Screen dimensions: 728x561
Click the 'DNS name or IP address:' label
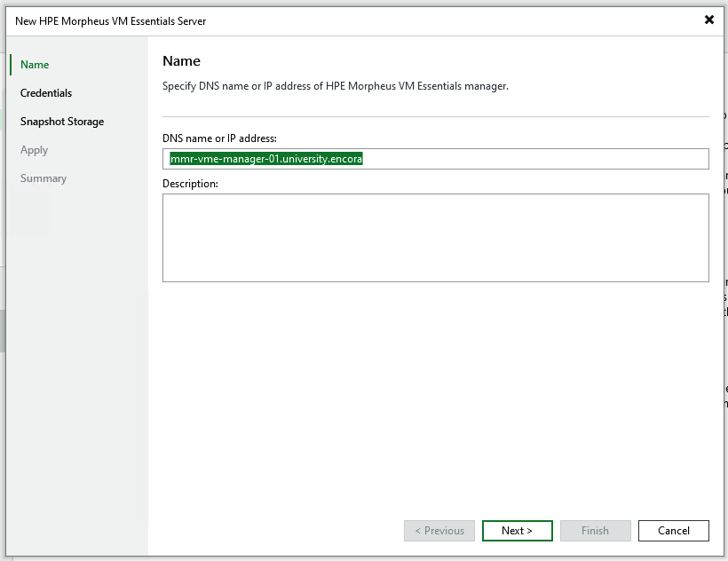219,138
